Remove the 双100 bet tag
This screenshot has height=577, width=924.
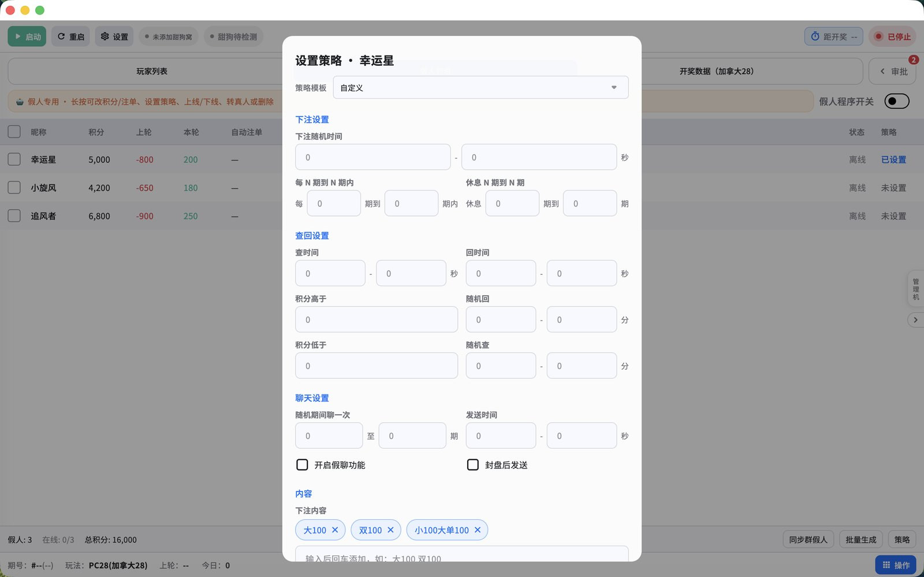pyautogui.click(x=390, y=530)
